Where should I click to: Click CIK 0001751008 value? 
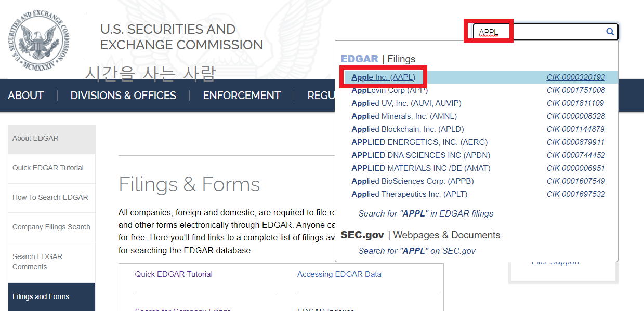pos(576,90)
